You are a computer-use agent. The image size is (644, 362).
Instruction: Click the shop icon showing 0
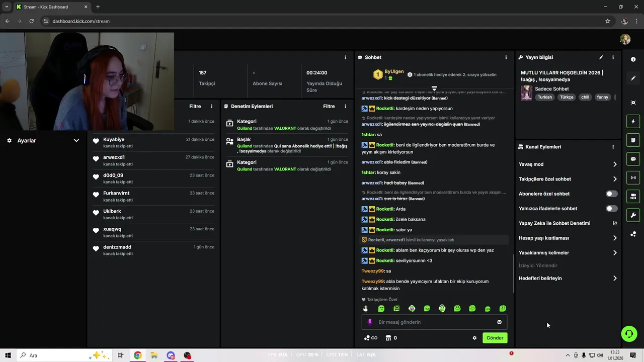click(391, 338)
